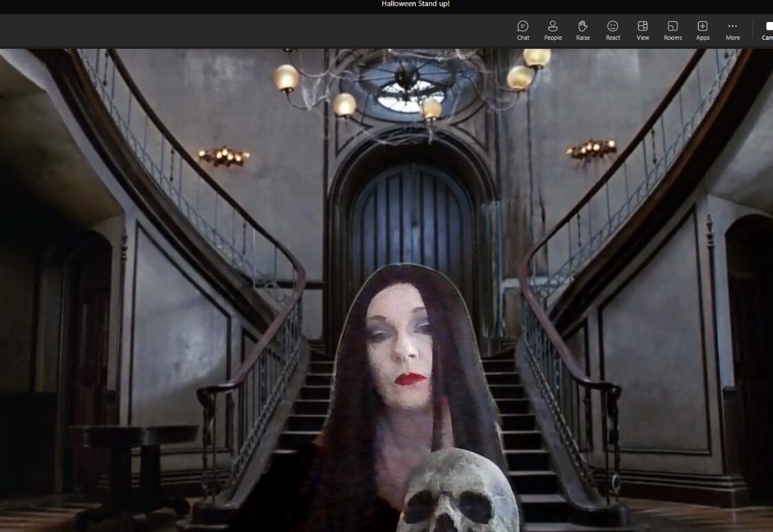
Task: Open the React emoji menu
Action: [x=613, y=30]
